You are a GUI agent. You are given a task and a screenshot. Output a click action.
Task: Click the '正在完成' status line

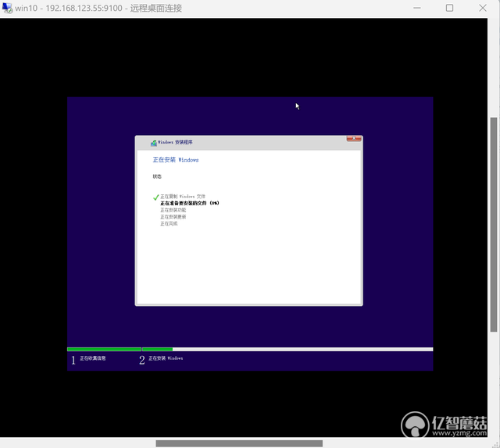coord(169,224)
